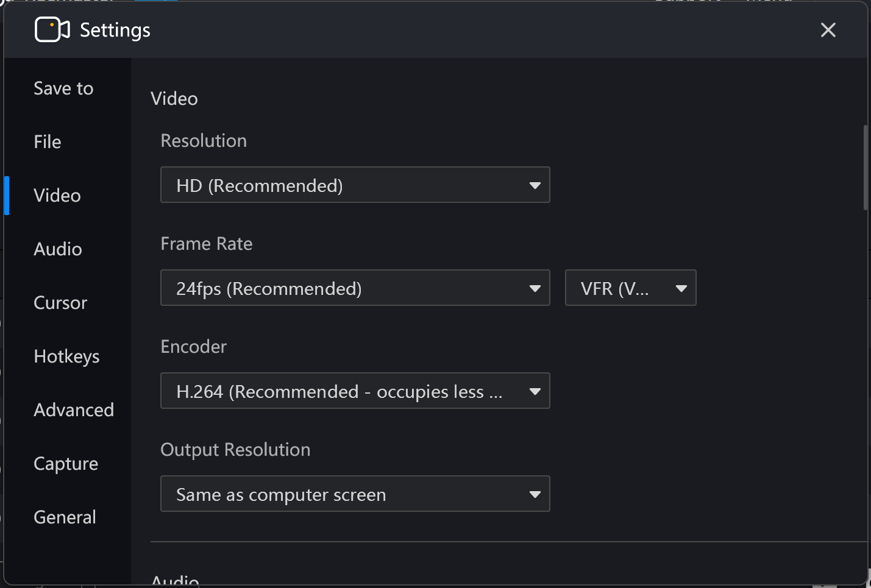Click the Resolution label

point(204,141)
